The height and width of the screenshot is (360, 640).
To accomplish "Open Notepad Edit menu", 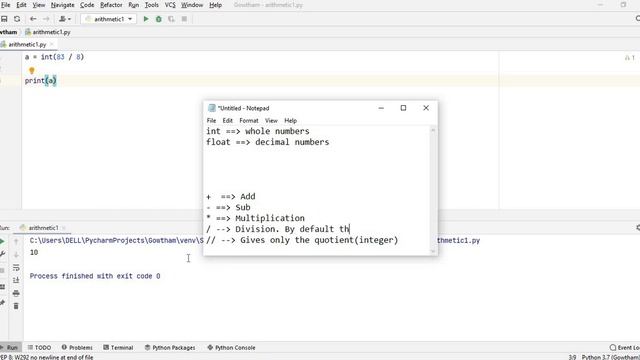I will click(x=227, y=120).
